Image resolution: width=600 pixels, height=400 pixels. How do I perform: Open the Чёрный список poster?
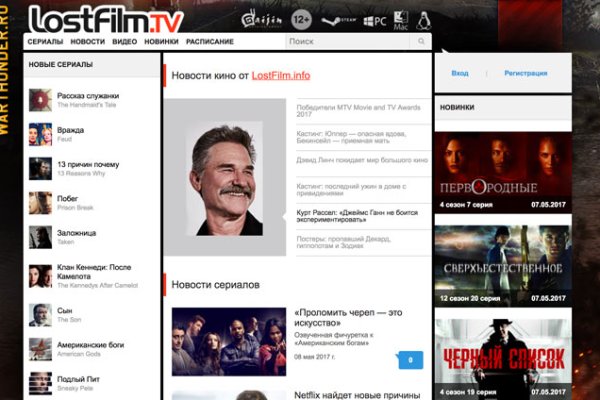[503, 358]
